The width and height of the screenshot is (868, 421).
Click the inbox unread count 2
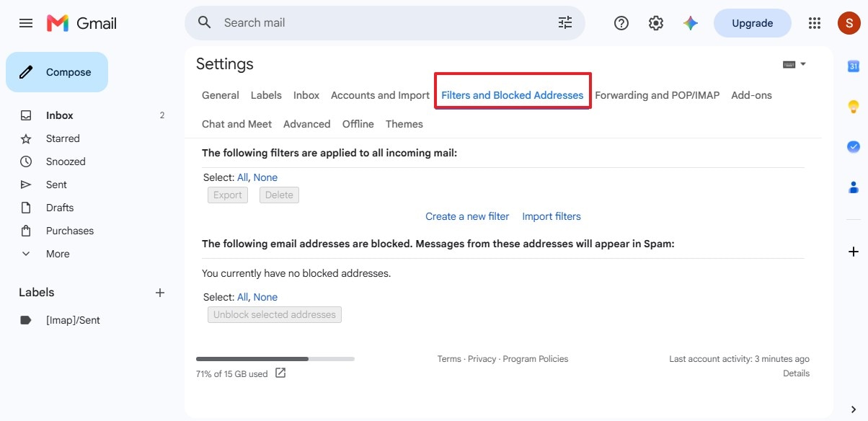pos(162,115)
